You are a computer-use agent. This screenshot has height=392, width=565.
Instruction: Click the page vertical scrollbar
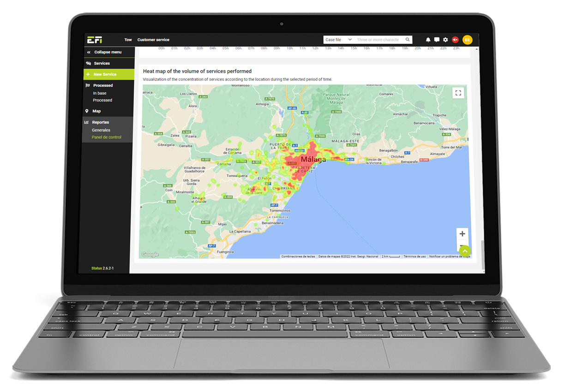[x=481, y=254]
